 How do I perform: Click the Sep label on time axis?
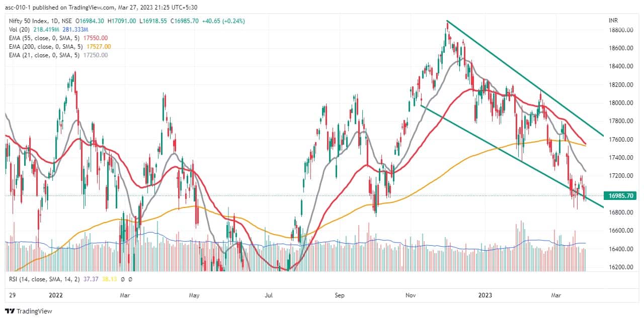point(340,295)
